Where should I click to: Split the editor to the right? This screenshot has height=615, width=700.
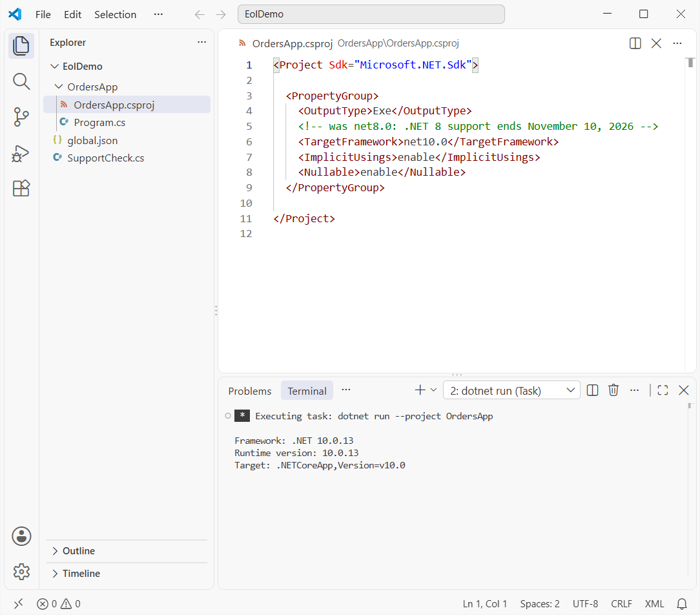click(635, 43)
